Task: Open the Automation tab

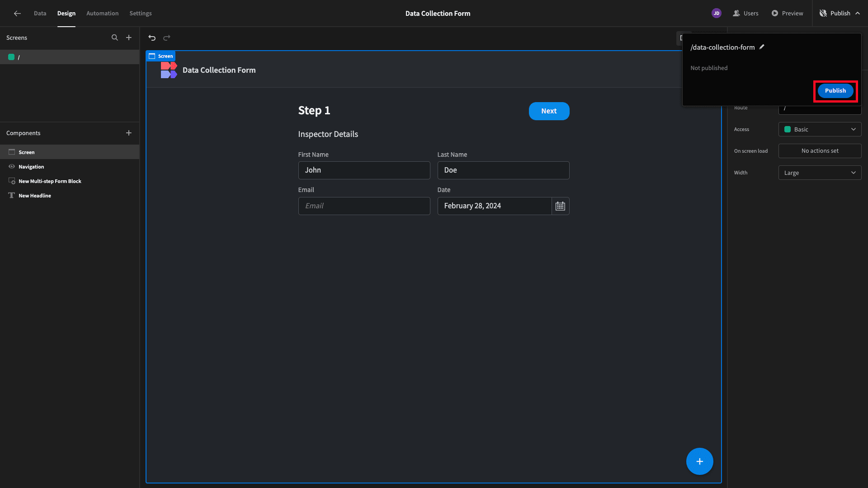Action: (102, 14)
